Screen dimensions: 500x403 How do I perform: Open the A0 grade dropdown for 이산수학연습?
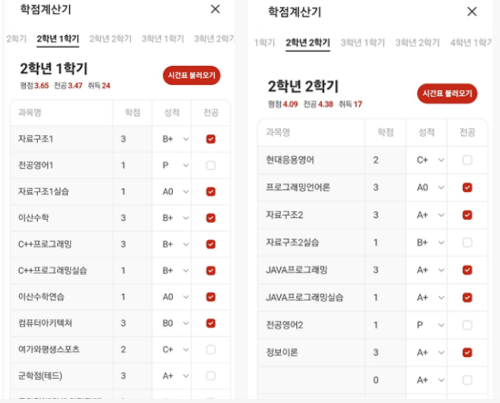coord(172,297)
